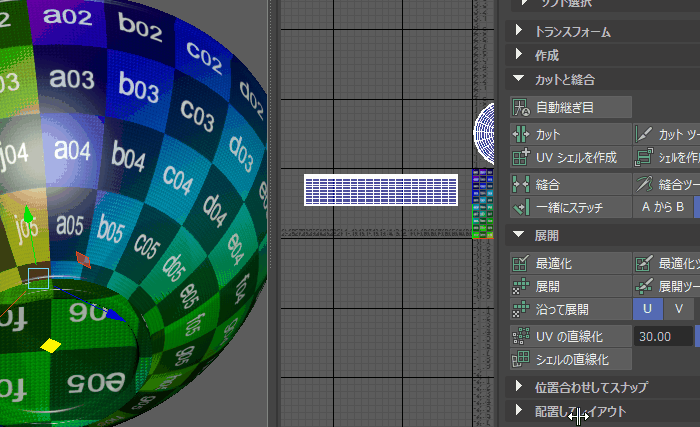This screenshot has height=427, width=700.
Task: Click the red plane handle of the manipulator
Action: pos(83,260)
